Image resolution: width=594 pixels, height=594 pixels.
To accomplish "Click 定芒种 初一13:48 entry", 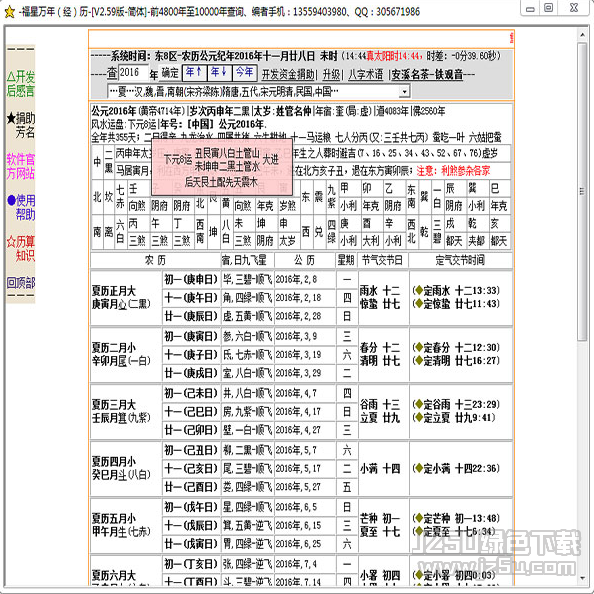I will coord(456,518).
